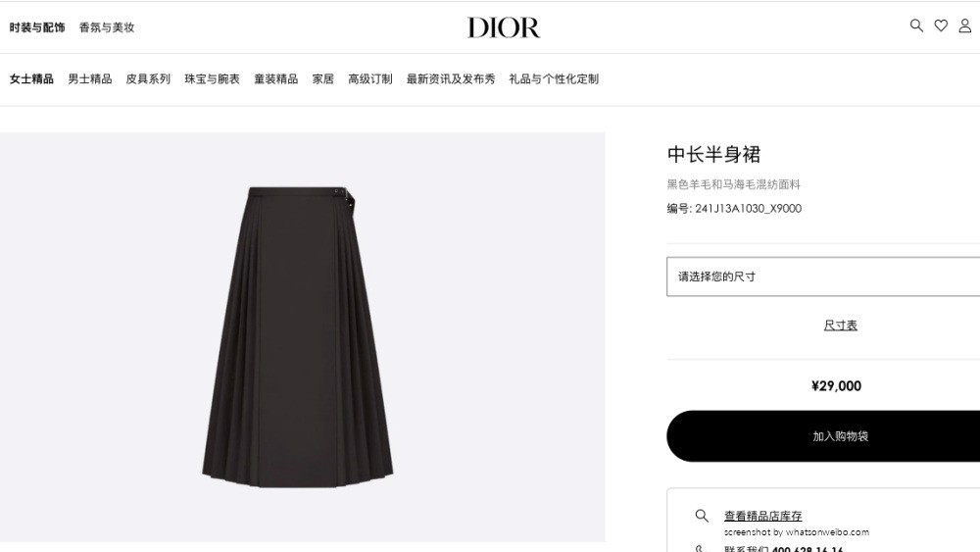Open the wishlist heart icon

point(941,25)
